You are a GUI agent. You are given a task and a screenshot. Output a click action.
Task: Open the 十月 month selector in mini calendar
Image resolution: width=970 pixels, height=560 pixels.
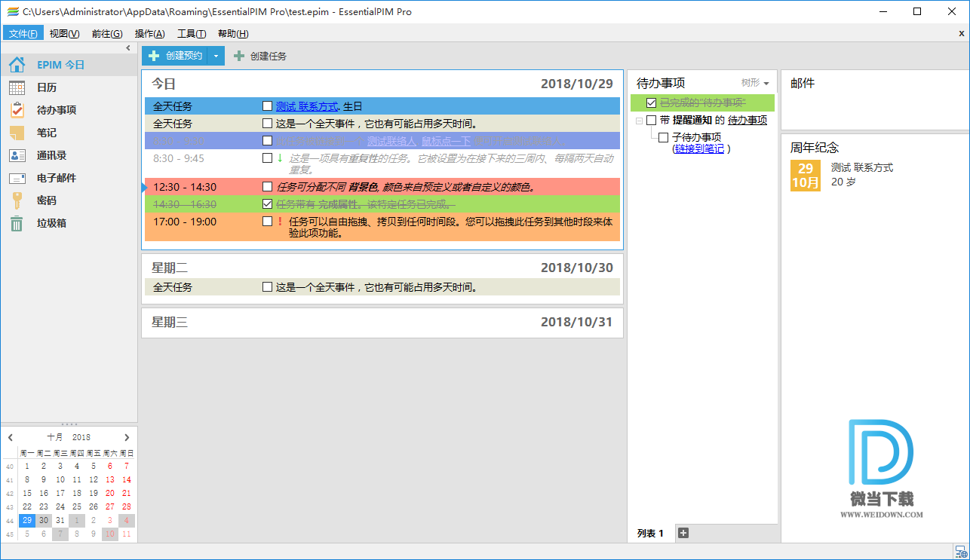(55, 437)
